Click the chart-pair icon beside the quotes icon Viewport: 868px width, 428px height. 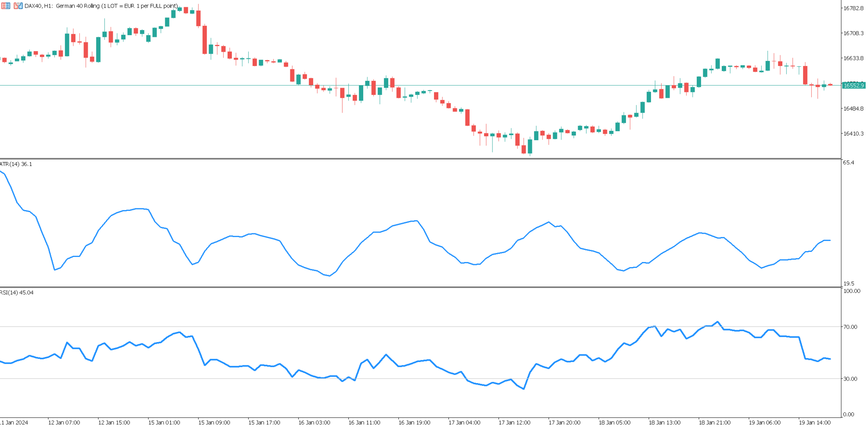click(x=18, y=6)
